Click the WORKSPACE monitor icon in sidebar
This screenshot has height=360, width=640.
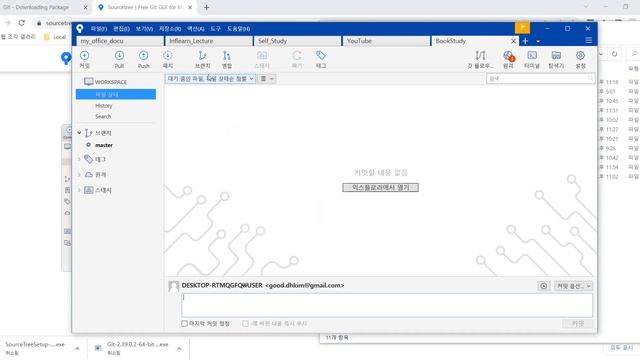pos(89,82)
